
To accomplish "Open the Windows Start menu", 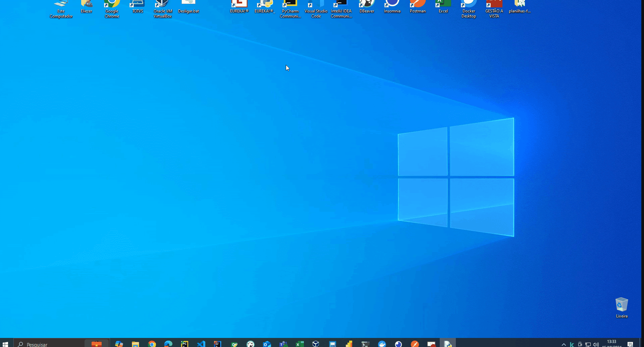I will point(5,344).
